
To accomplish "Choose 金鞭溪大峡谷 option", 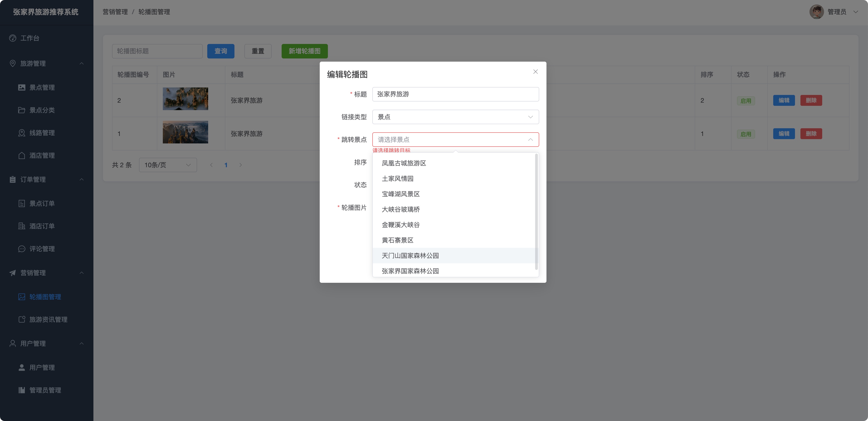I will coord(454,225).
